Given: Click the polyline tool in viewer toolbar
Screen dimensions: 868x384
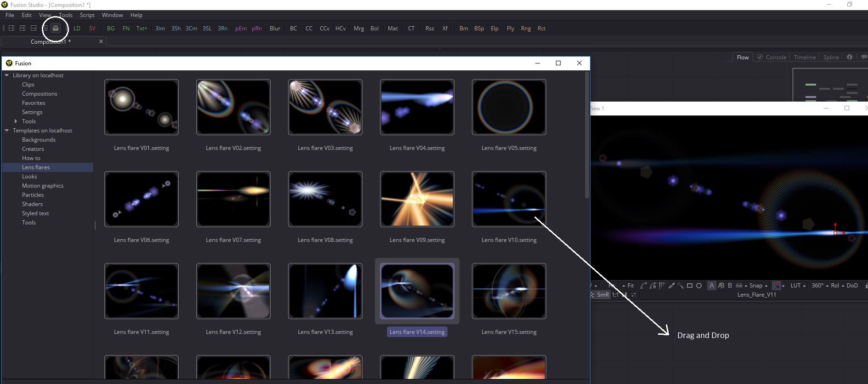Looking at the screenshot, I should pyautogui.click(x=644, y=286).
